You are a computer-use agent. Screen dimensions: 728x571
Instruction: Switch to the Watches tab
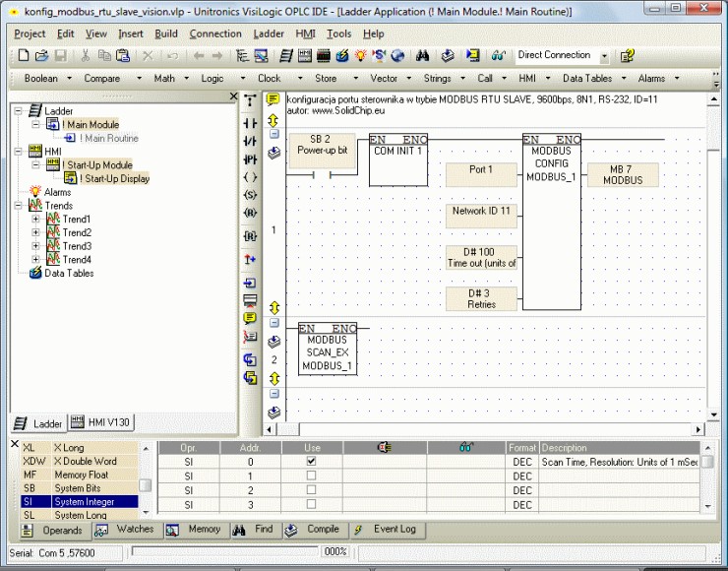(127, 530)
